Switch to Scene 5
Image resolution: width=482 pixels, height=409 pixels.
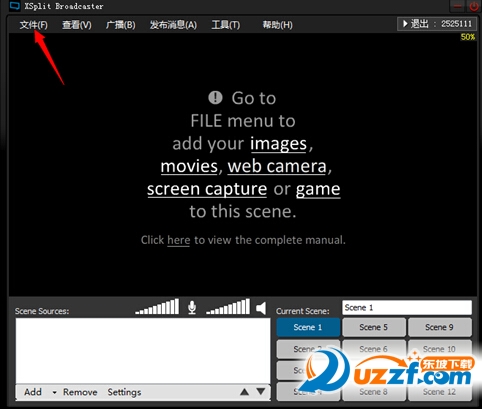point(374,327)
